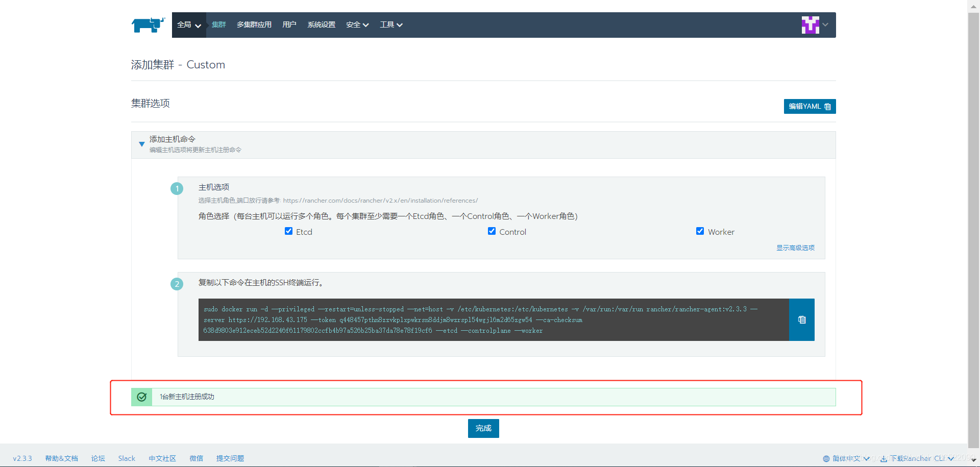
Task: Click the green success check icon
Action: click(x=142, y=397)
